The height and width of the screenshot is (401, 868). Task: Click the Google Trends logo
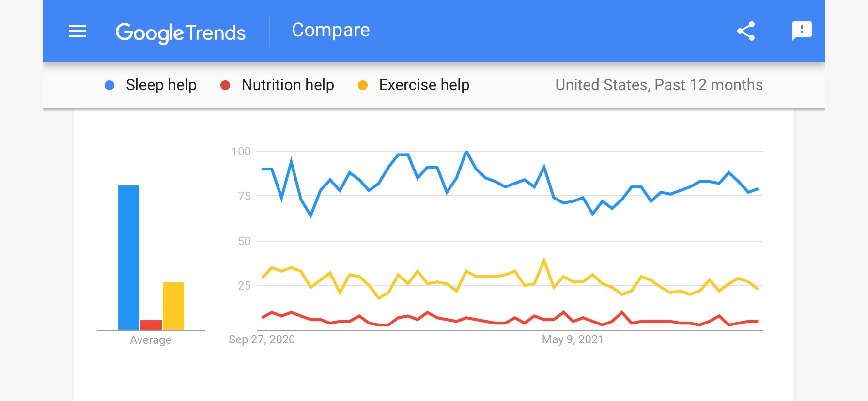pyautogui.click(x=180, y=32)
